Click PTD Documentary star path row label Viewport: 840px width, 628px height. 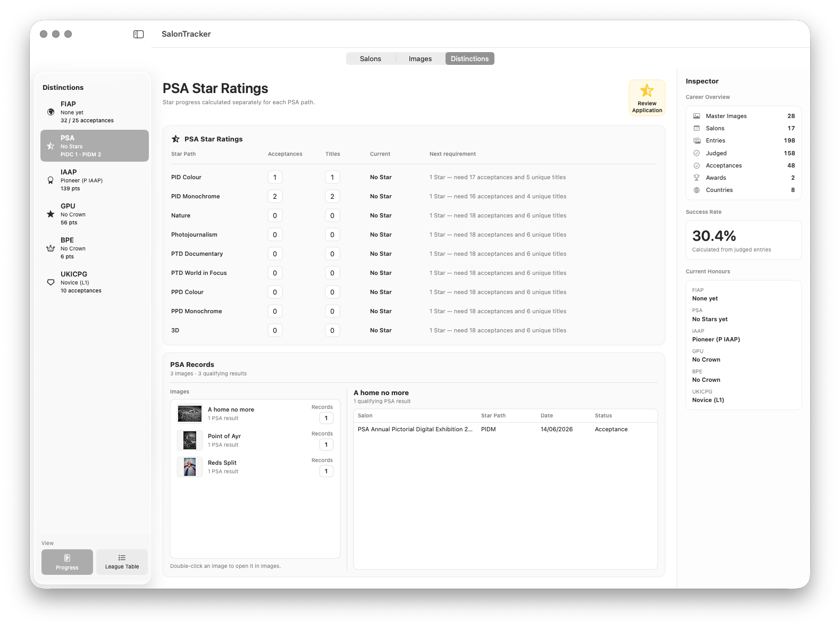click(197, 254)
